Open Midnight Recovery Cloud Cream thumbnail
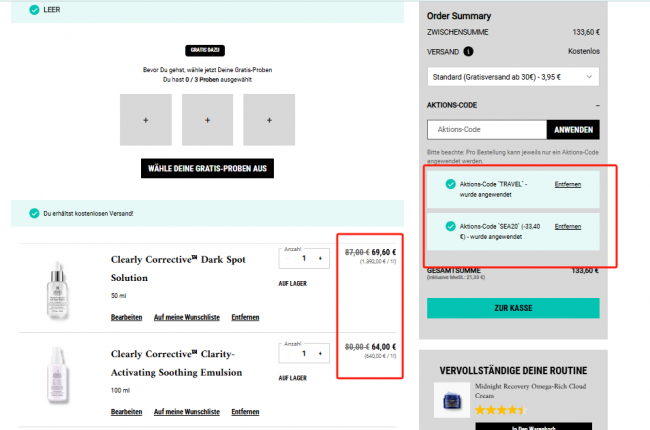The height and width of the screenshot is (430, 650). coord(452,400)
